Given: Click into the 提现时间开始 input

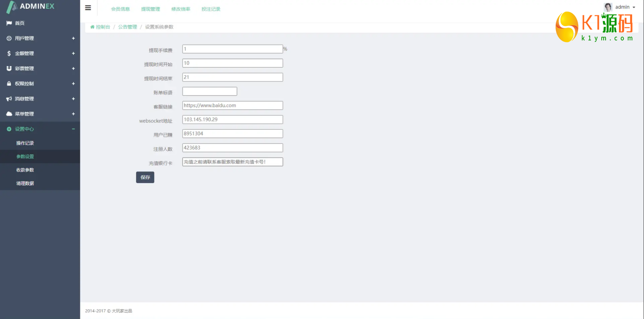Looking at the screenshot, I should click(x=233, y=63).
